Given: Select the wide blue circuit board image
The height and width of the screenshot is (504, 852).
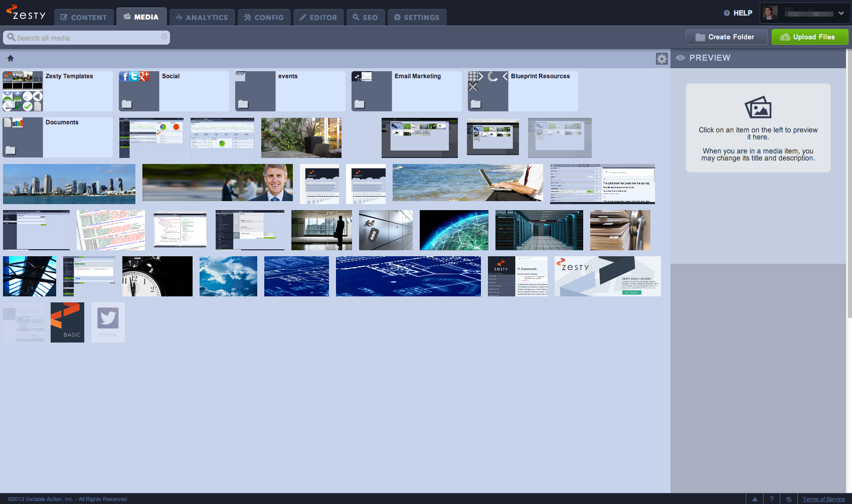Looking at the screenshot, I should pyautogui.click(x=408, y=276).
